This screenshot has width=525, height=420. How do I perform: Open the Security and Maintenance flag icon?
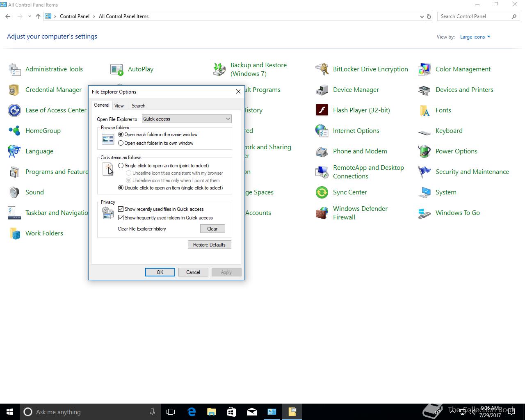pos(425,172)
